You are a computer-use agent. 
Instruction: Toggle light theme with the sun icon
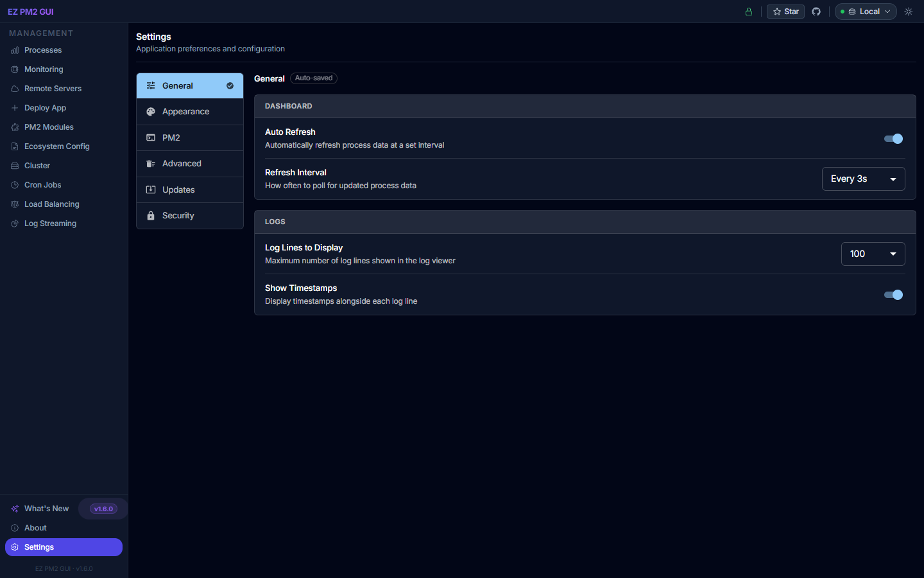[909, 12]
